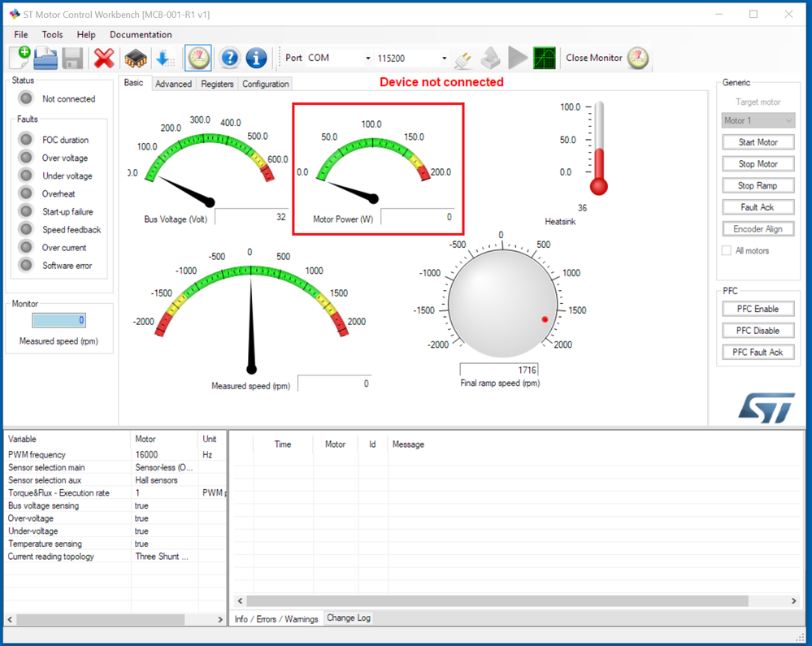The image size is (812, 646).
Task: Click the Fault Ack button
Action: [x=758, y=207]
